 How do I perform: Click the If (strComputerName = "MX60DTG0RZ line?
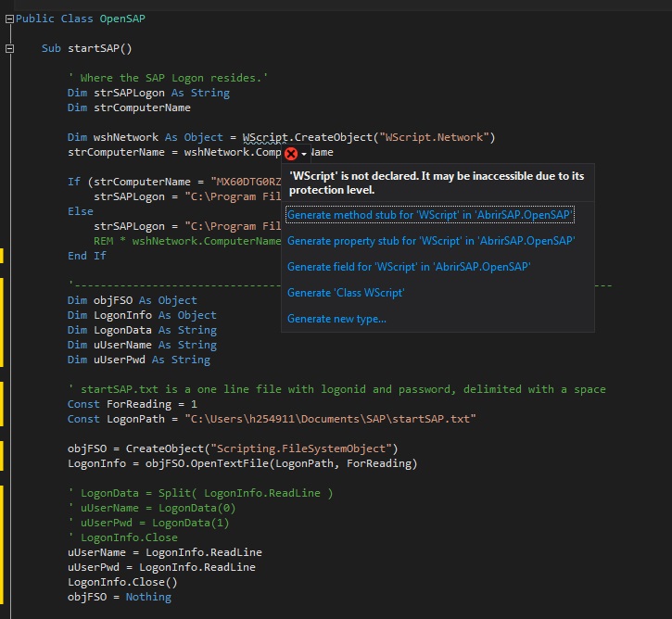point(174,182)
